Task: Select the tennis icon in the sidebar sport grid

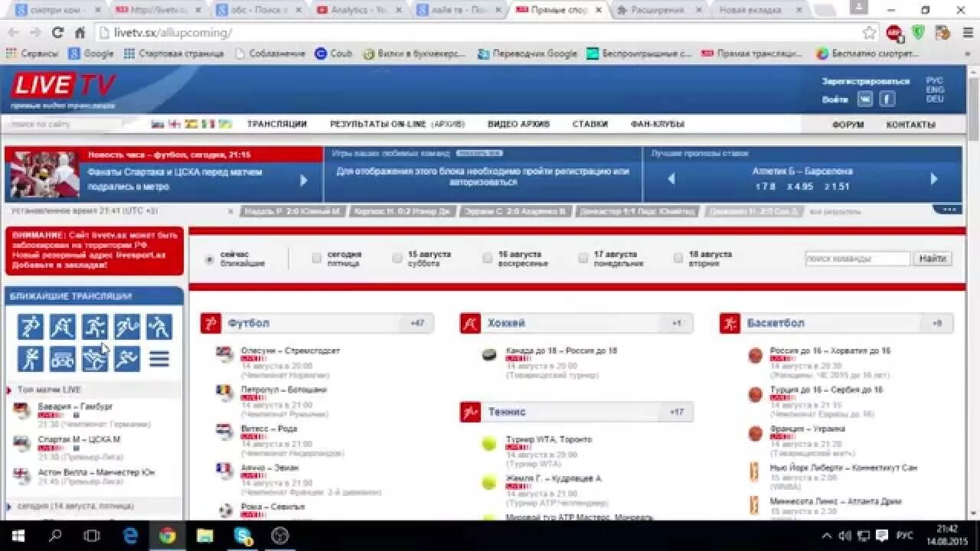Action: (x=127, y=327)
